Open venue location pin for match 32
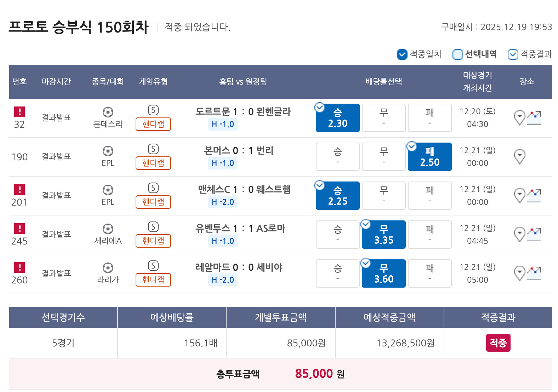 click(519, 117)
